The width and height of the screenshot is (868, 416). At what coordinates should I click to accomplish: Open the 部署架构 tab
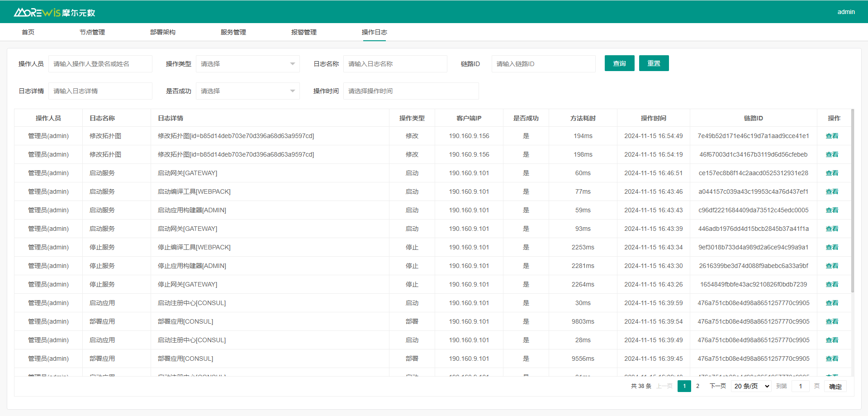162,32
